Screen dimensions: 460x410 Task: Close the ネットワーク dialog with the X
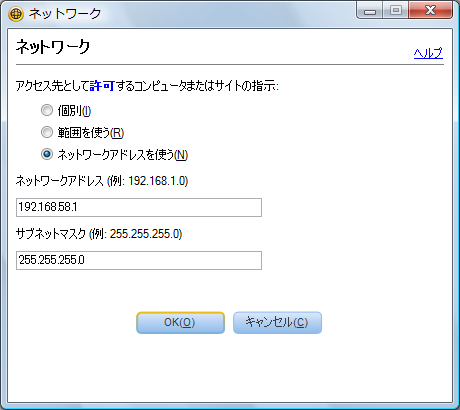coord(430,10)
